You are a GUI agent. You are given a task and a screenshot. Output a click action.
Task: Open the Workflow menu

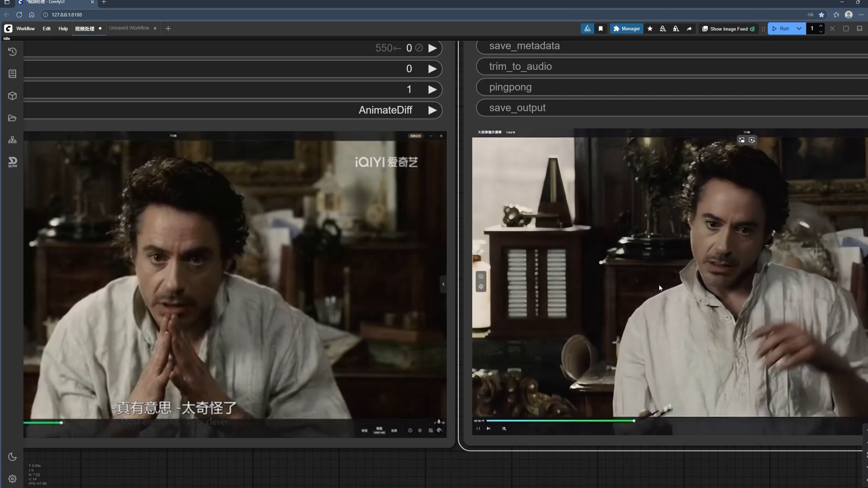click(x=25, y=29)
